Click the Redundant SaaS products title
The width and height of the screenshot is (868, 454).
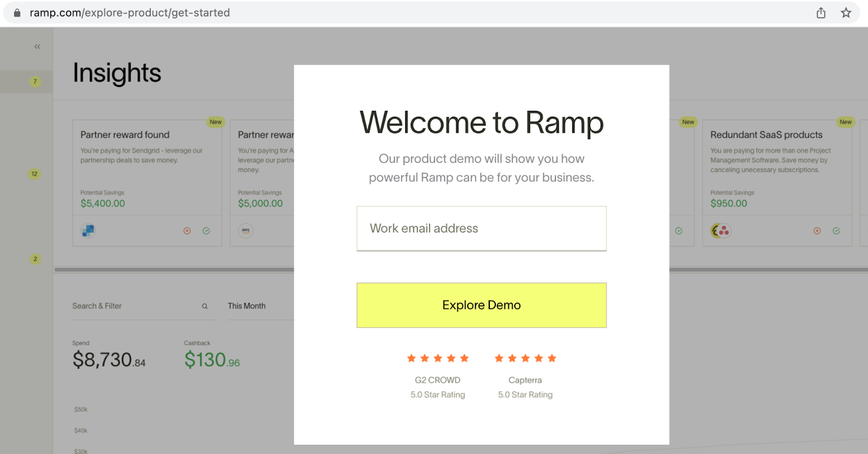pyautogui.click(x=766, y=135)
